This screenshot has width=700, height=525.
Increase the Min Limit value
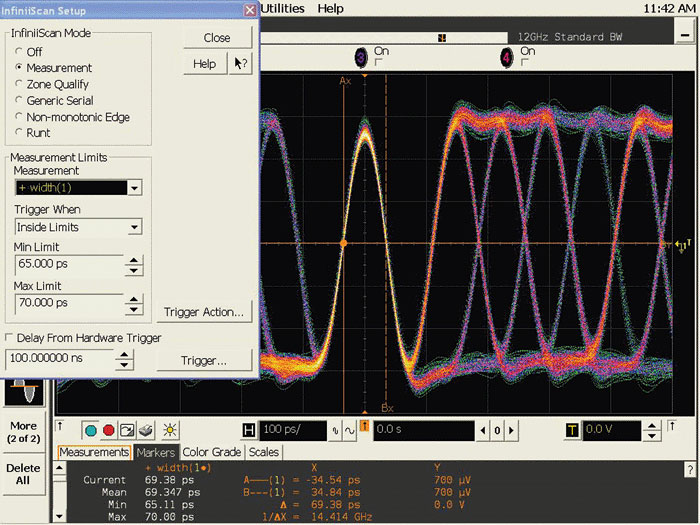(133, 260)
